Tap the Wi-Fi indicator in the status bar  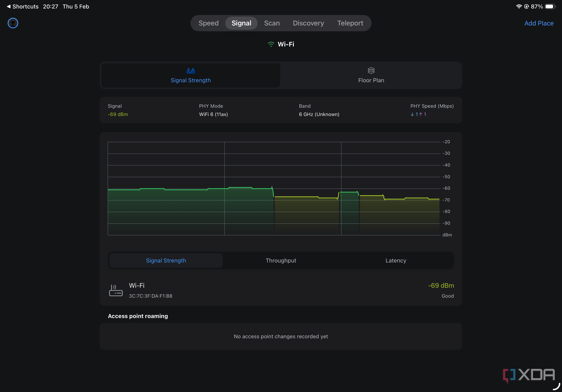tap(519, 6)
